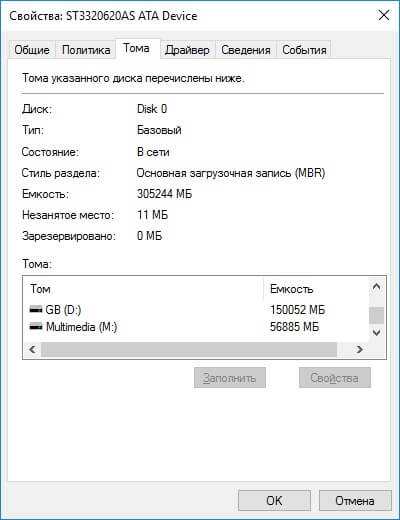The image size is (400, 520).
Task: Click the OK button
Action: point(274,500)
